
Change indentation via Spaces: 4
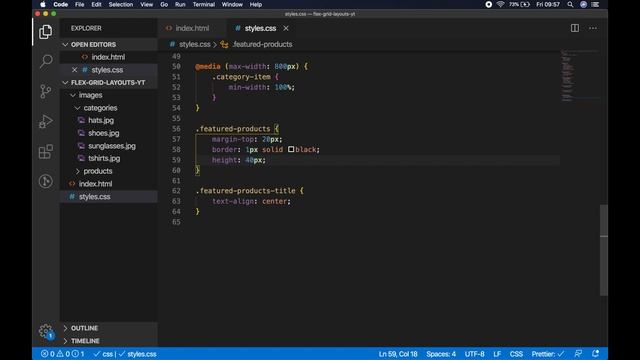(441, 354)
